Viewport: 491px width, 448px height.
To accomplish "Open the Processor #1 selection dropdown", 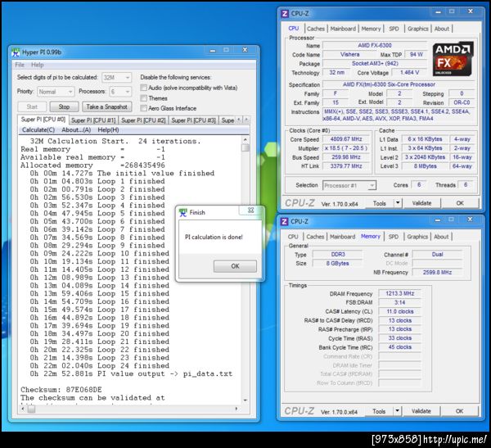I will (349, 185).
